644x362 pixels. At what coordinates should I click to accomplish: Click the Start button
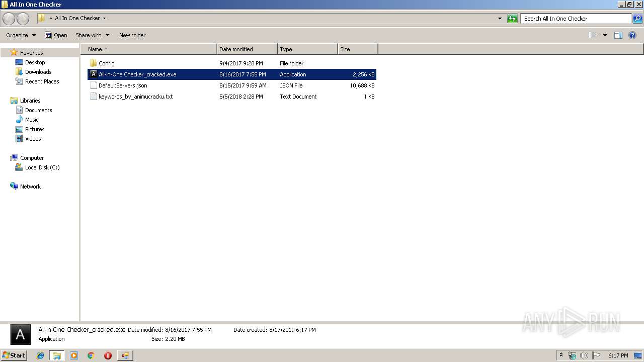[x=14, y=355]
